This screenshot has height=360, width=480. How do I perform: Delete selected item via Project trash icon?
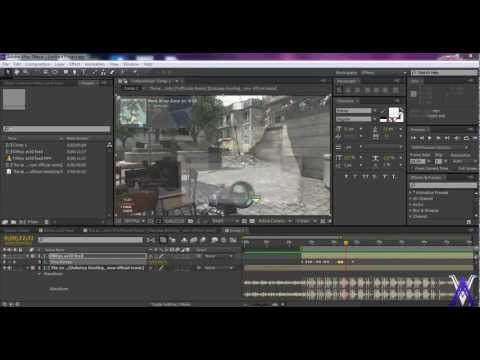click(47, 222)
